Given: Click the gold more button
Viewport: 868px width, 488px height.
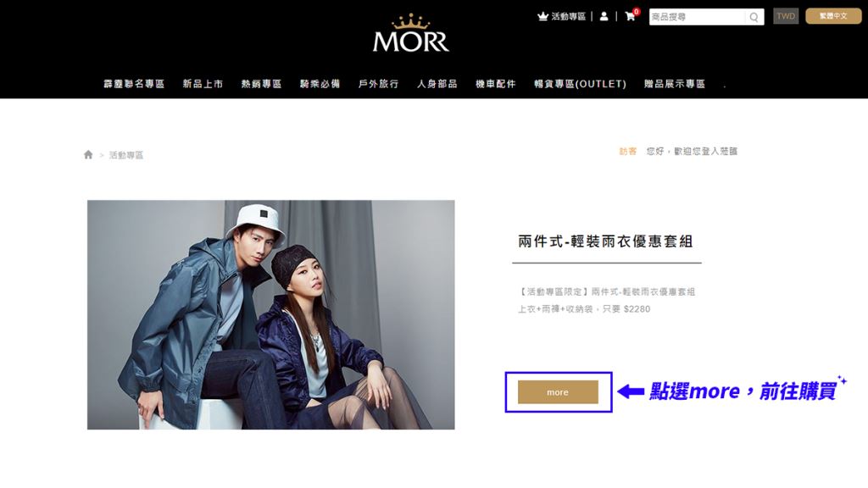Looking at the screenshot, I should (x=558, y=391).
